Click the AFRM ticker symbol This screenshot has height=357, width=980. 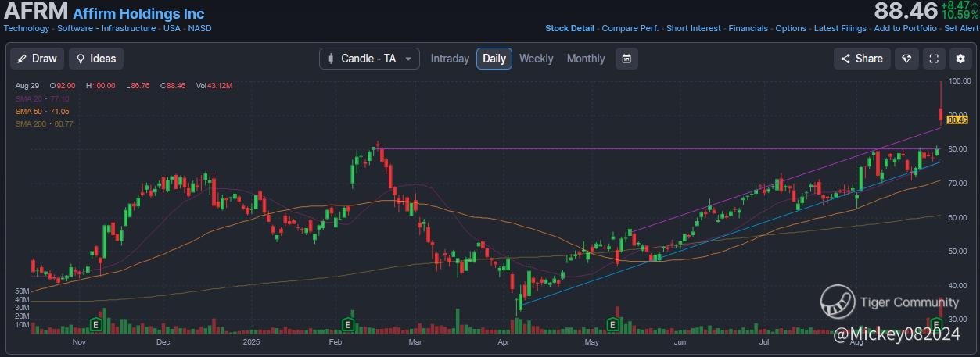(x=36, y=12)
